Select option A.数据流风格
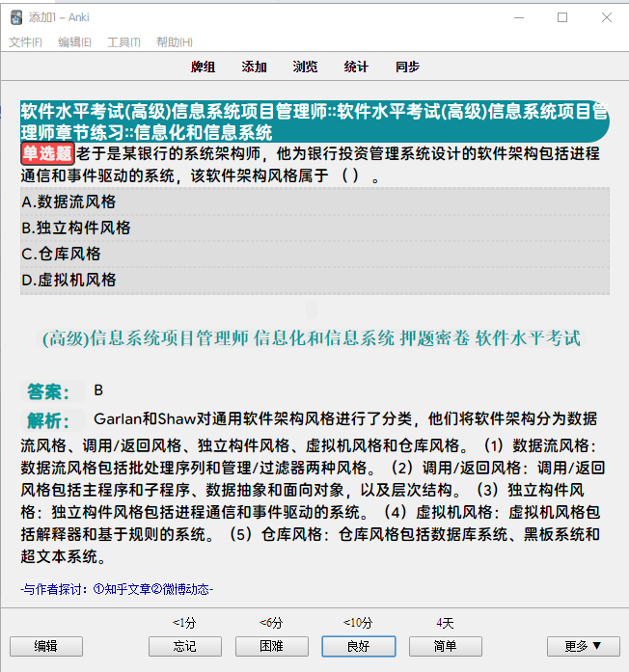 [x=314, y=202]
